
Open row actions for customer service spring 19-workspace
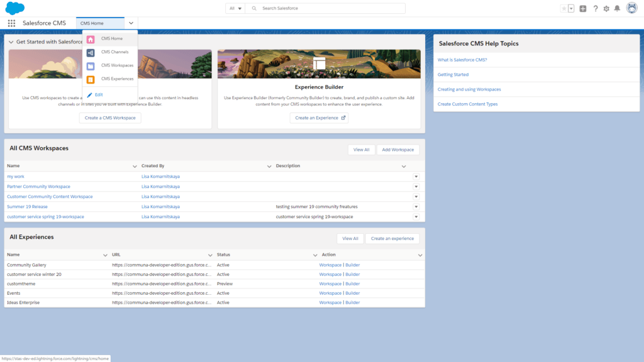416,217
